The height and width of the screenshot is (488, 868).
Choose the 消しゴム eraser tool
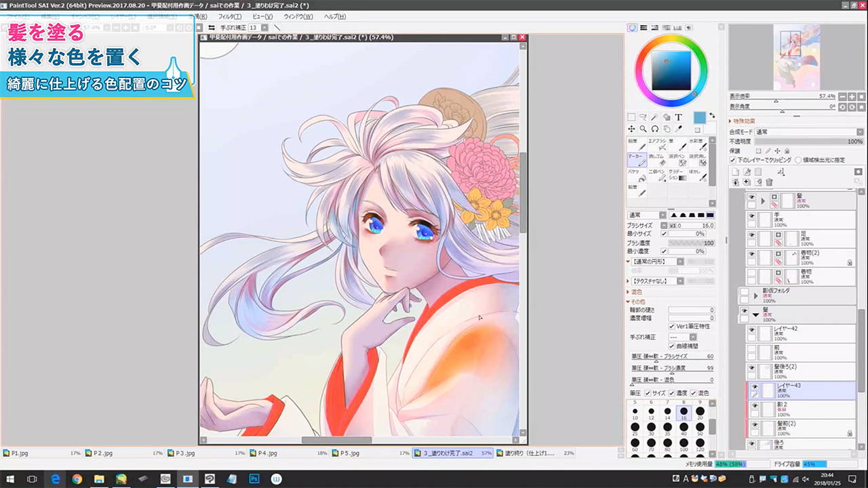[x=657, y=160]
